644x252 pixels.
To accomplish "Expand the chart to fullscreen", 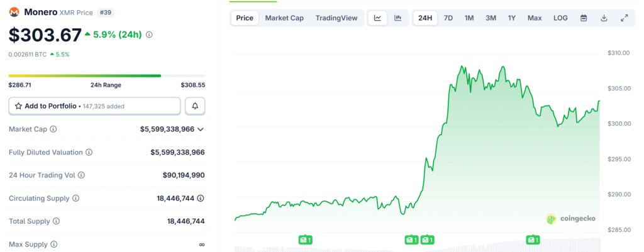I will [x=624, y=18].
